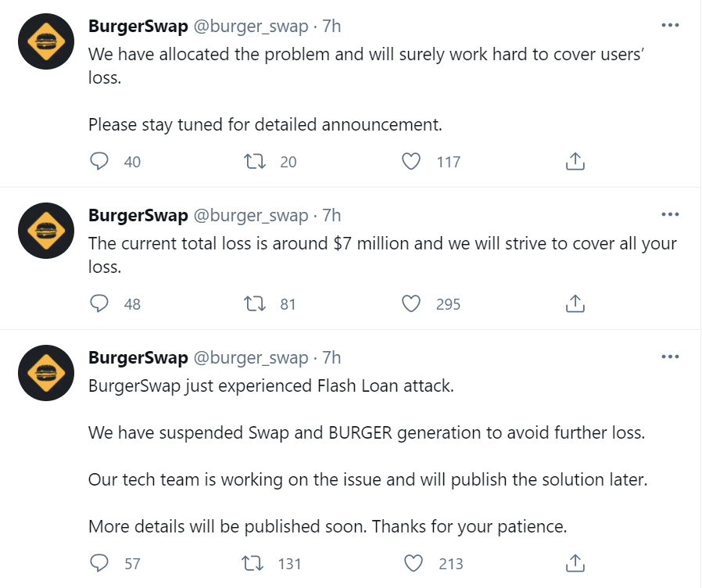Reply to the "$7 million" loss tweet
Screen dimensions: 702x588
pos(99,304)
